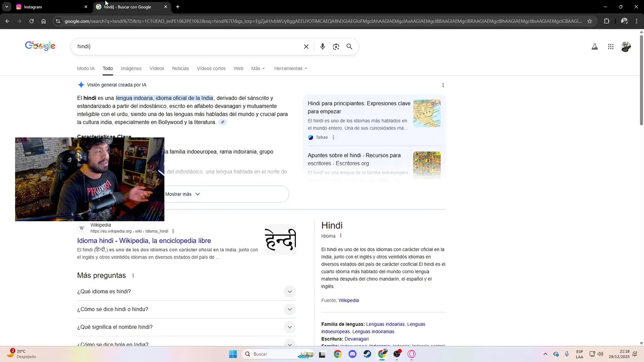The image size is (644, 362).
Task: Click the source link chip after 'literatura'
Action: click(222, 122)
